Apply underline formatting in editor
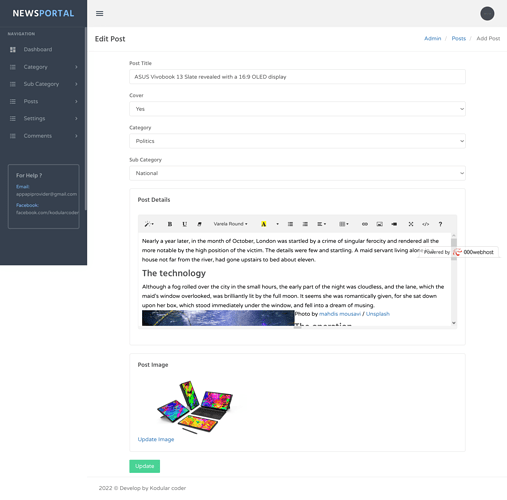This screenshot has height=500, width=507. (x=184, y=224)
